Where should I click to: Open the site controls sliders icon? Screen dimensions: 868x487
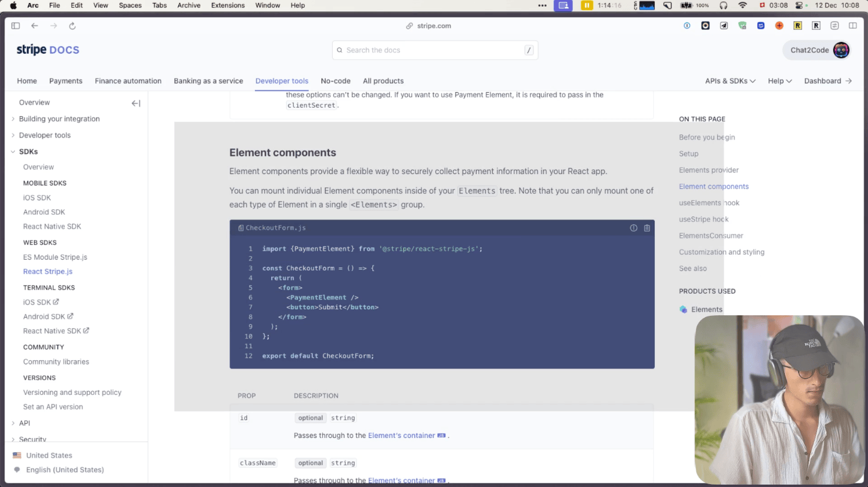(834, 26)
